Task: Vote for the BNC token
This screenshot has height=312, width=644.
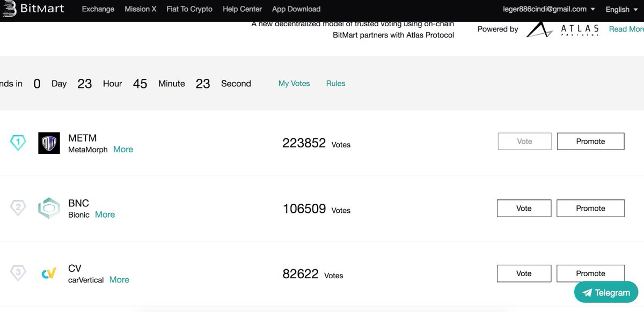Action: click(x=524, y=209)
